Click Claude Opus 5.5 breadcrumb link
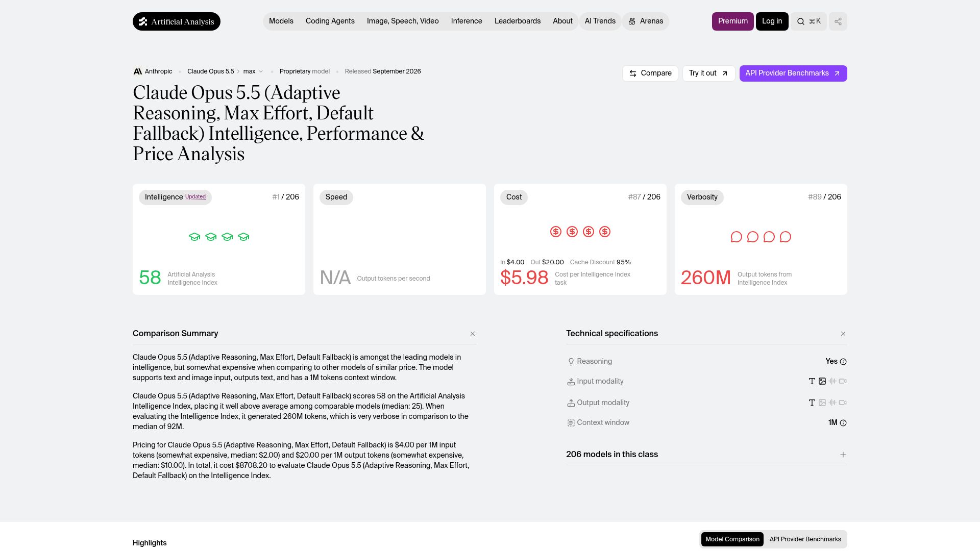 coord(211,71)
